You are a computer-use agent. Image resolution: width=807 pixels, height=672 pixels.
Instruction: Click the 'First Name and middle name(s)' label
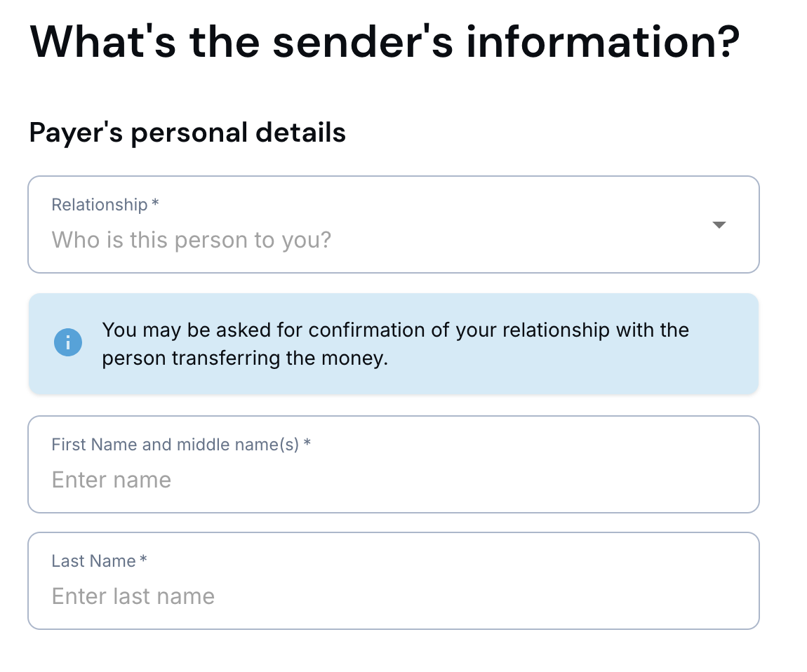click(x=175, y=445)
